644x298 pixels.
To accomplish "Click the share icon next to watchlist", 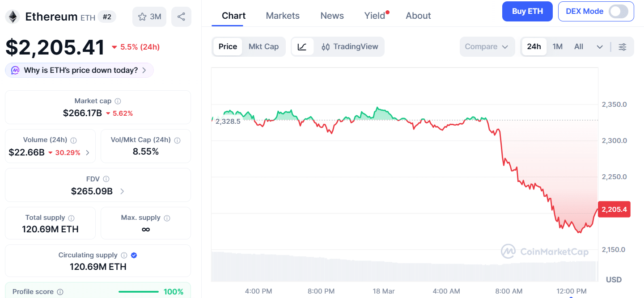I will coord(181,17).
